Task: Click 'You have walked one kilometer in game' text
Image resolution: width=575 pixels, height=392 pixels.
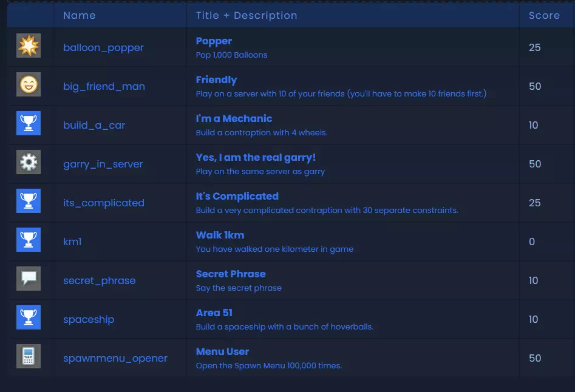Action: point(274,249)
